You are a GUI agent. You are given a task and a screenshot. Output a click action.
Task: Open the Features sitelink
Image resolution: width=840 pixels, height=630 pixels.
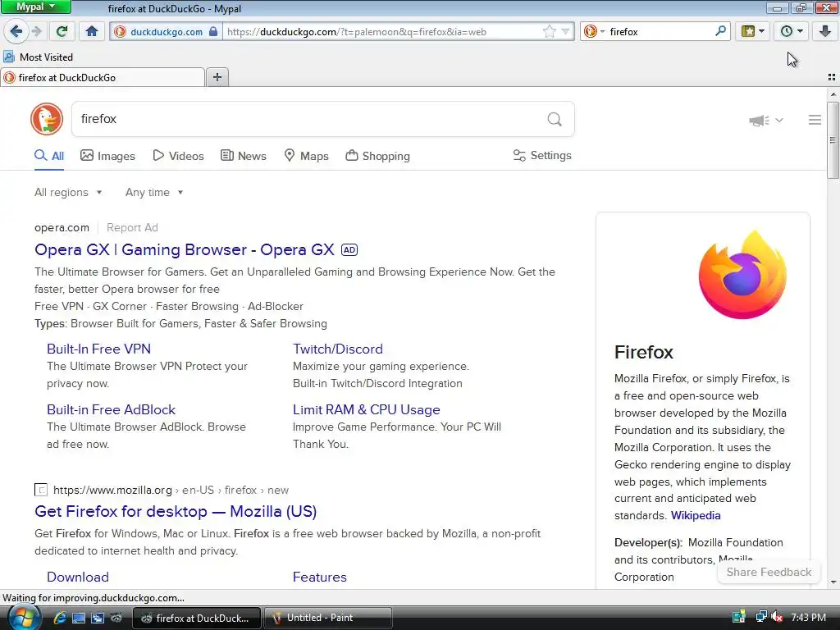(x=319, y=577)
